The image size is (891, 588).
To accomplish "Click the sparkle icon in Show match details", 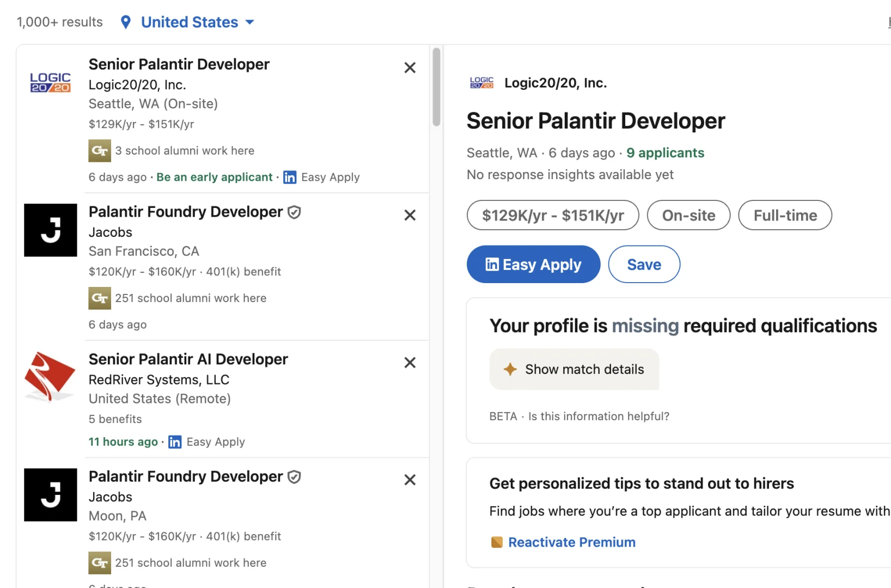I will [510, 369].
